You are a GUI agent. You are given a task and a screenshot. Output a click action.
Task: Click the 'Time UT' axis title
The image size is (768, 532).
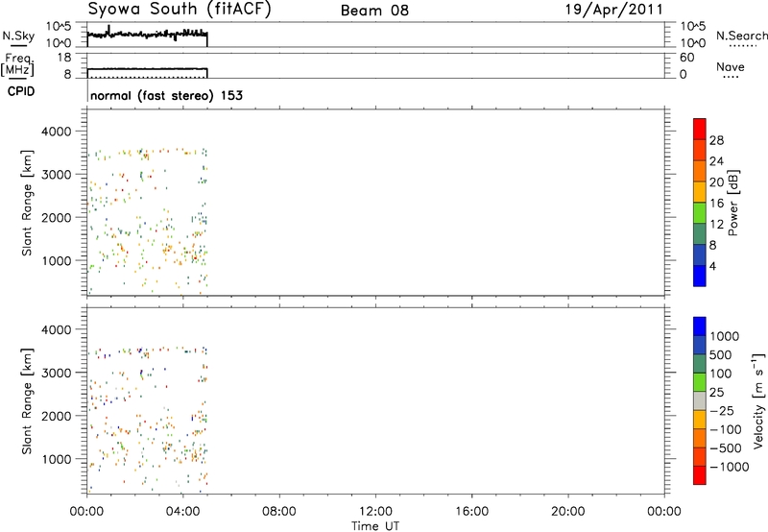(x=375, y=526)
